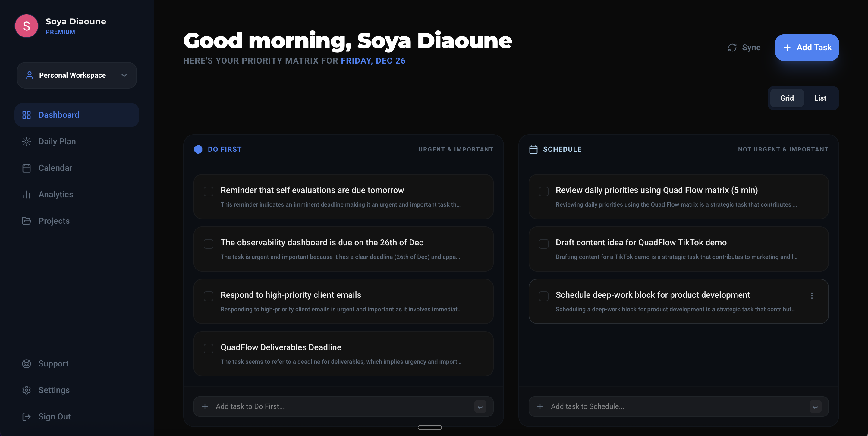Image resolution: width=868 pixels, height=436 pixels.
Task: Expand the Personal Workspace dropdown
Action: (124, 75)
